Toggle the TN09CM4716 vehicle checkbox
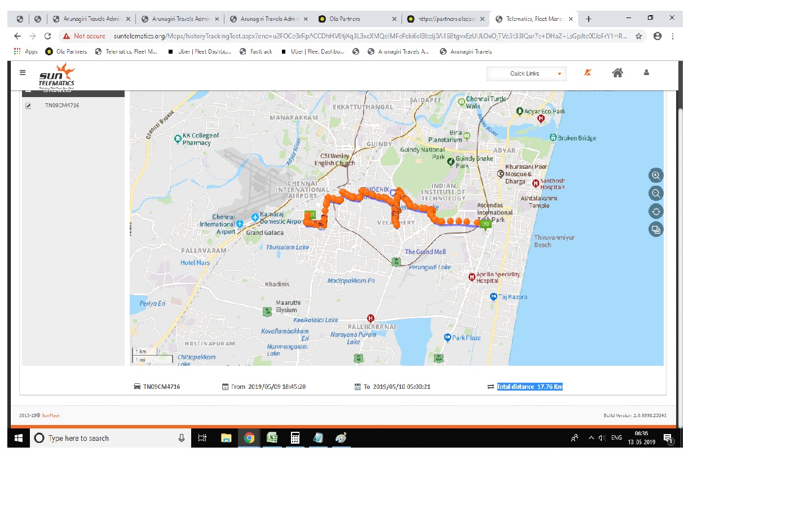 coord(28,106)
